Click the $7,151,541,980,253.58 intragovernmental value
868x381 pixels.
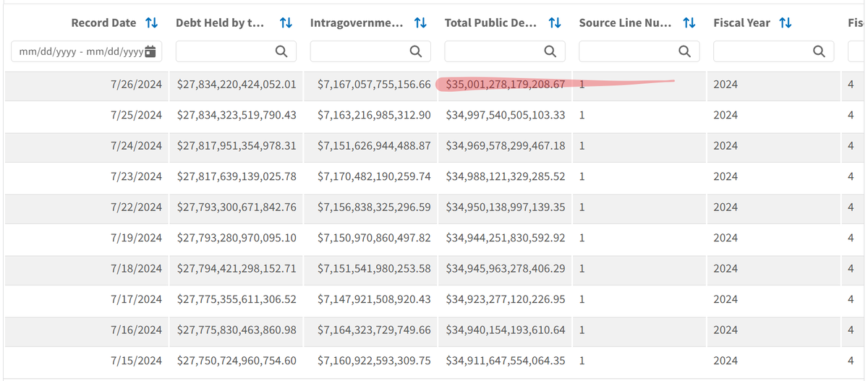375,269
